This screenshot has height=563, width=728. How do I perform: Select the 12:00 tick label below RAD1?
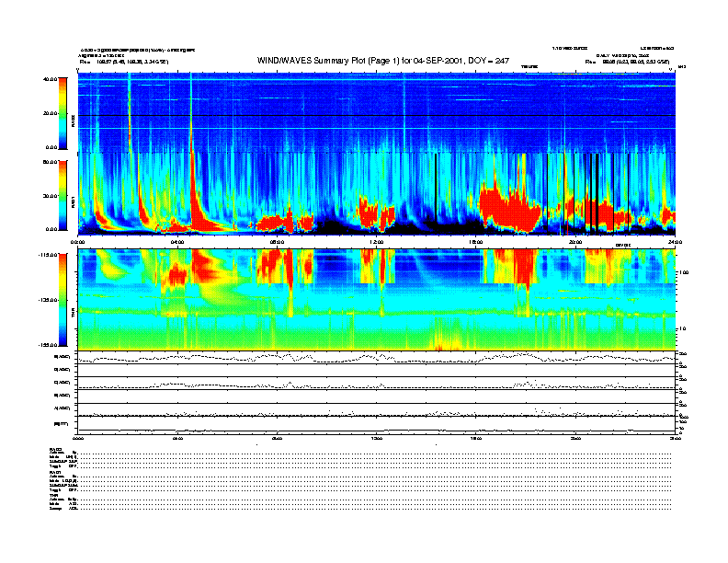377,242
